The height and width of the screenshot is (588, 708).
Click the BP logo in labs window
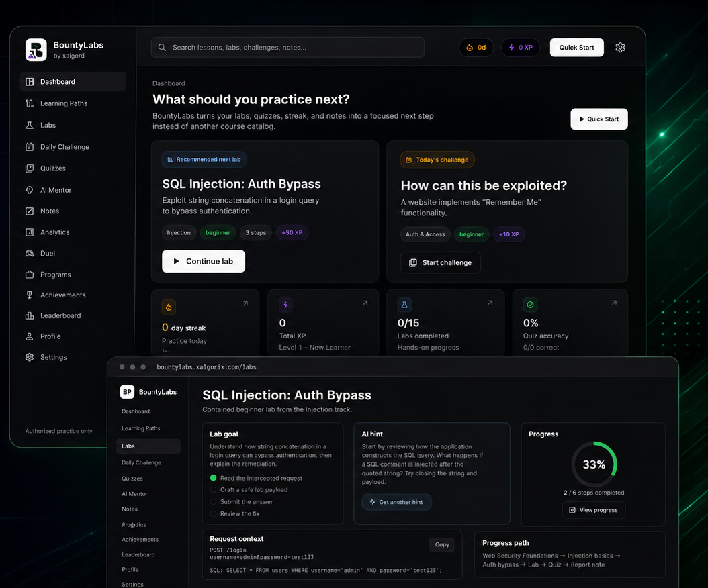pyautogui.click(x=128, y=392)
